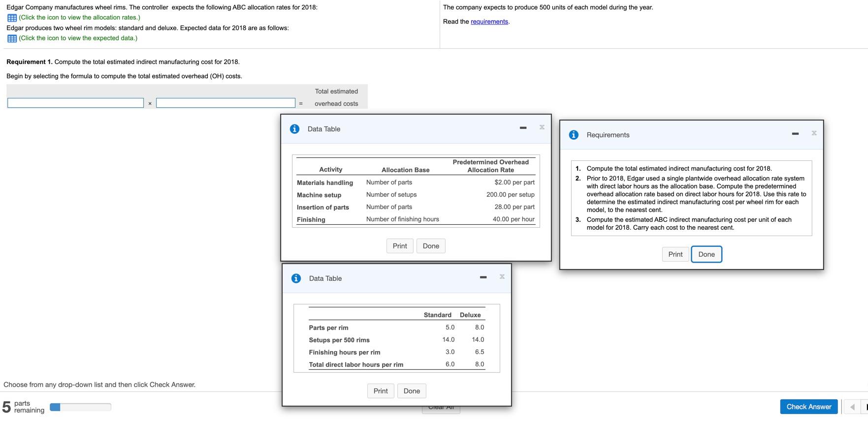This screenshot has height=422, width=868.
Task: Print the expected data Data Table
Action: (x=381, y=391)
